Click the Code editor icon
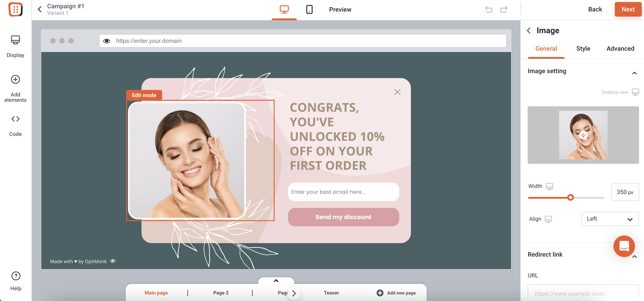The width and height of the screenshot is (644, 301). 15,119
